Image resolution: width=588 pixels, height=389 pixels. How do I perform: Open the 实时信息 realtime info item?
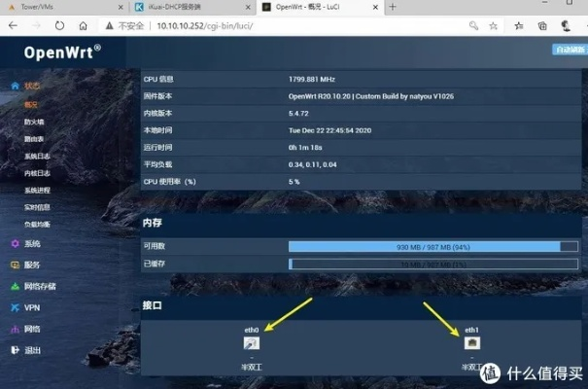tap(37, 207)
